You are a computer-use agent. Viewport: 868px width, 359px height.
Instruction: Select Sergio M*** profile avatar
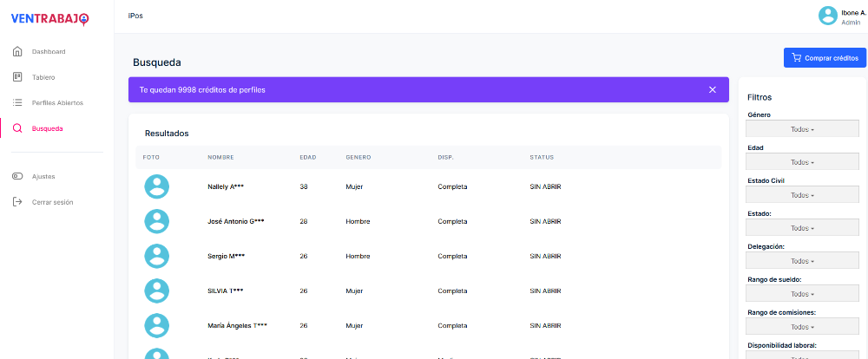(x=156, y=256)
